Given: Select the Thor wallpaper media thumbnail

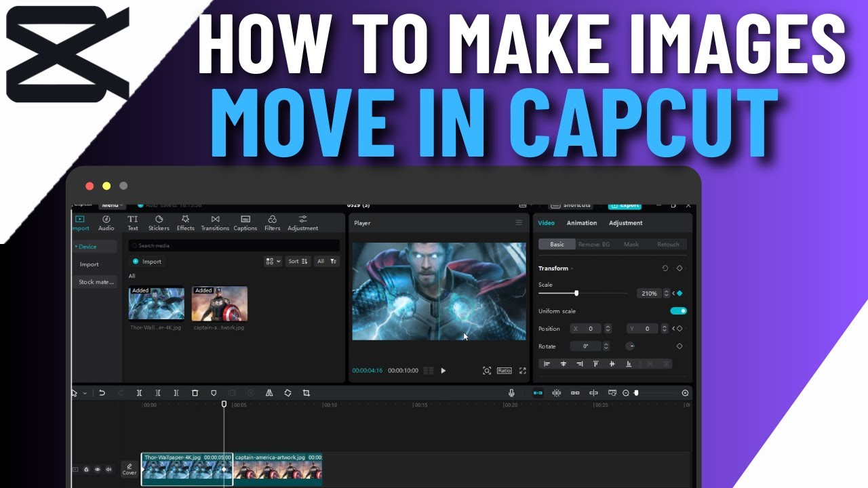Looking at the screenshot, I should 157,303.
